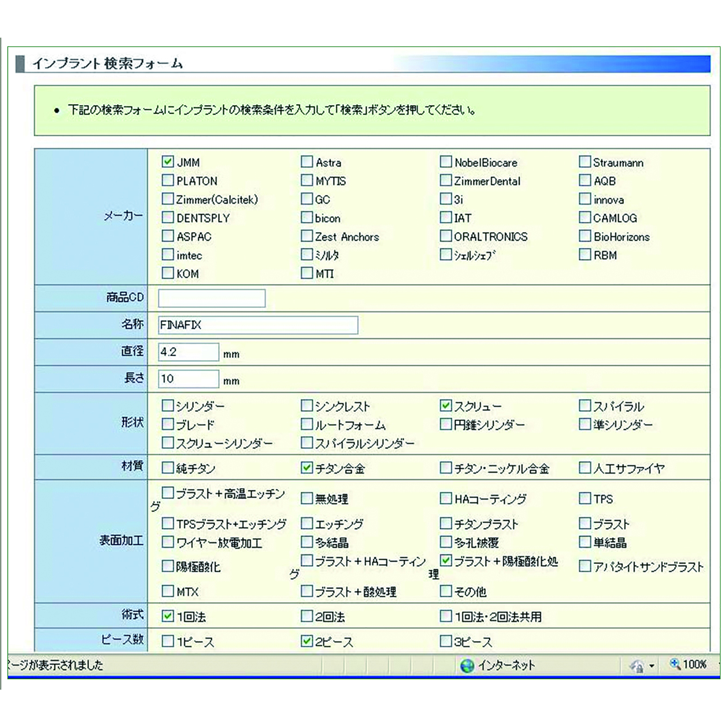Select the bicon checkbox
This screenshot has height=728, width=728.
click(x=306, y=217)
